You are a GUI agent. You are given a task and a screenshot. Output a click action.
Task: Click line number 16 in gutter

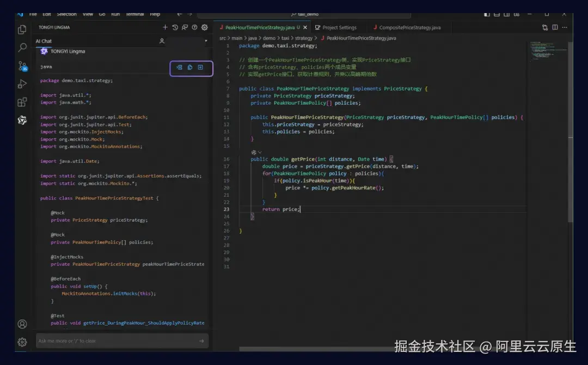(226, 159)
